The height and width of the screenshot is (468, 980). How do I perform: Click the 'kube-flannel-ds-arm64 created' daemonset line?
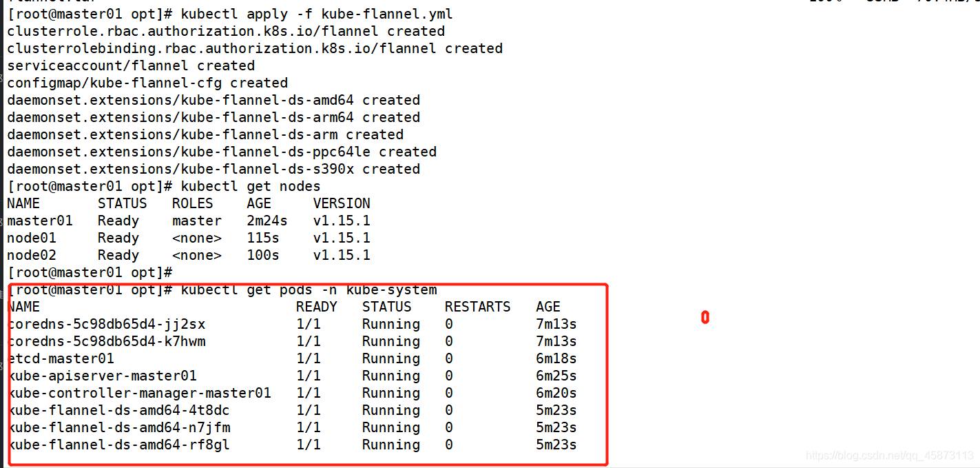pyautogui.click(x=213, y=117)
